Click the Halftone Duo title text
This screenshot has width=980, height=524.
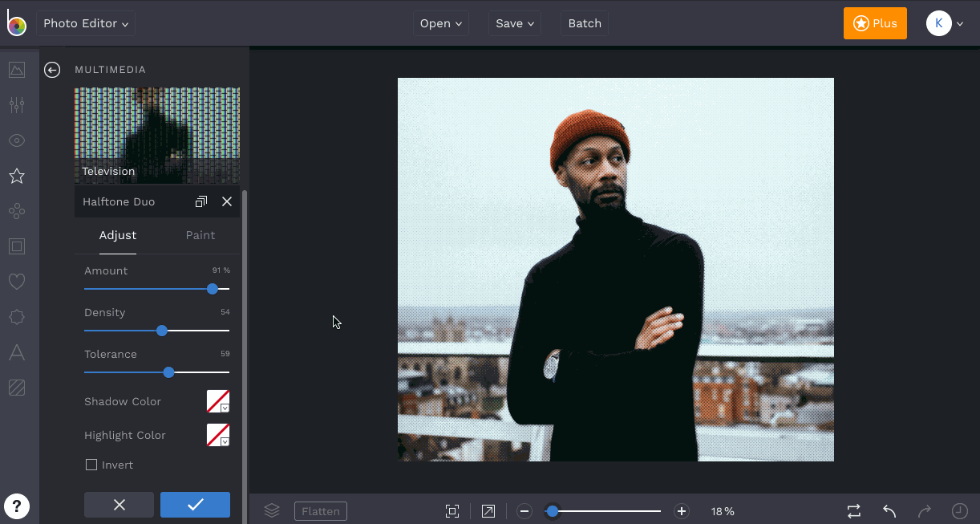[119, 201]
